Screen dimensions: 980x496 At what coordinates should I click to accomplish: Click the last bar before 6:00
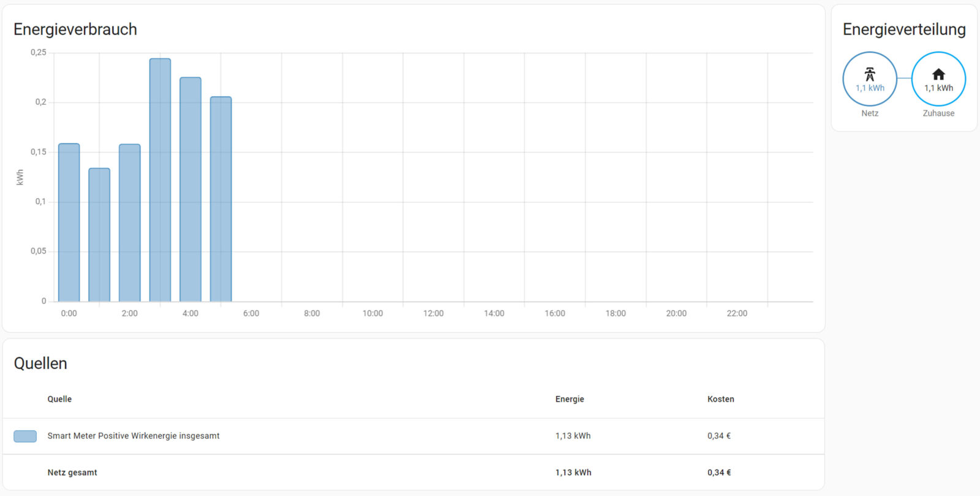(221, 199)
